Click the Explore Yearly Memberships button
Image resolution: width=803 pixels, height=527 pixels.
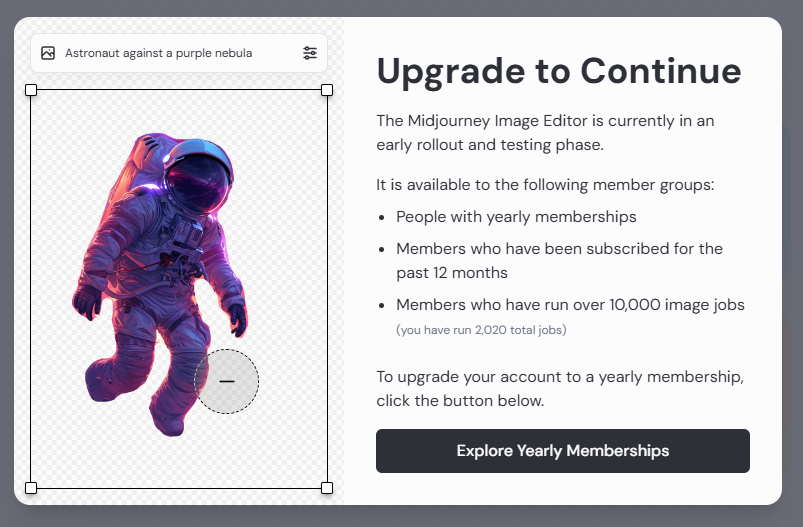(x=563, y=451)
